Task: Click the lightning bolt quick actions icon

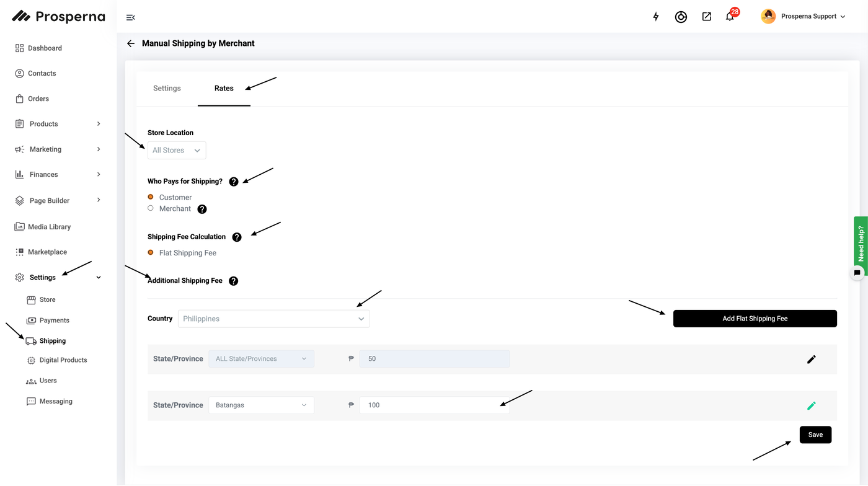Action: [656, 17]
